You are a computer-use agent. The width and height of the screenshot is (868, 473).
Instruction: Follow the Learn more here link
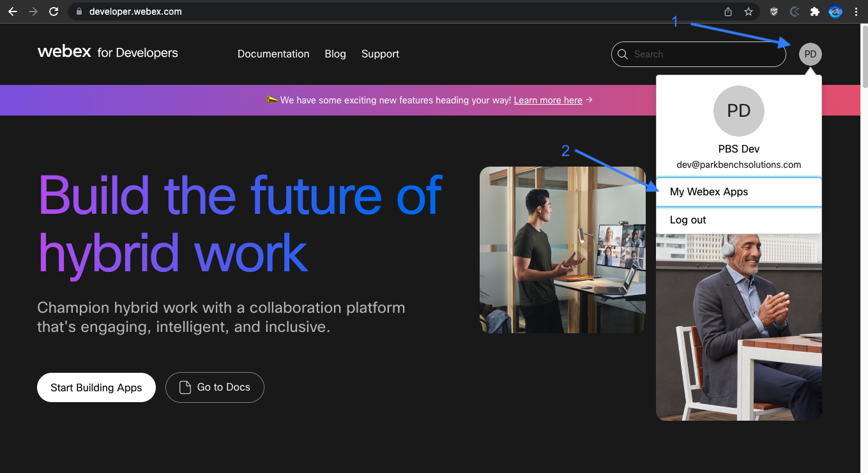[x=548, y=100]
